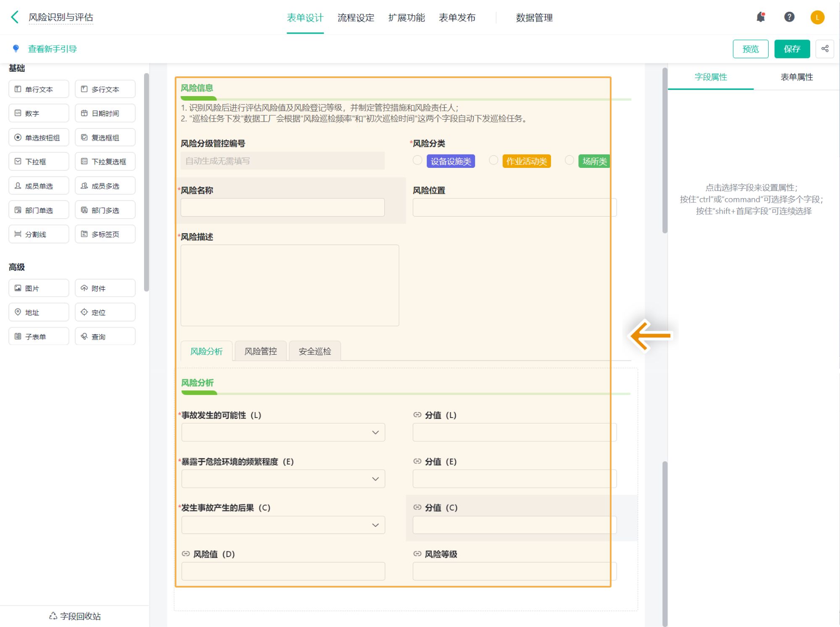This screenshot has width=840, height=627.
Task: Add a 定位 location field component
Action: click(x=105, y=312)
